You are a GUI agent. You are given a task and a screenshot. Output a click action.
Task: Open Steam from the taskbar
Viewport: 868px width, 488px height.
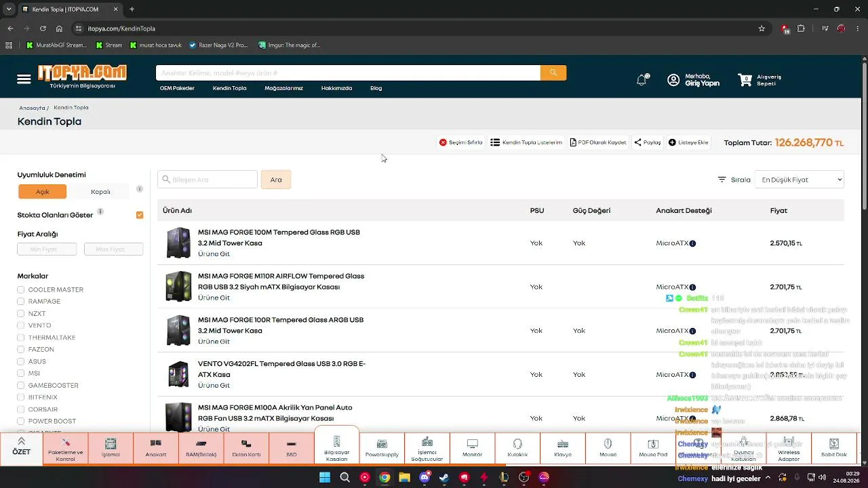click(444, 477)
